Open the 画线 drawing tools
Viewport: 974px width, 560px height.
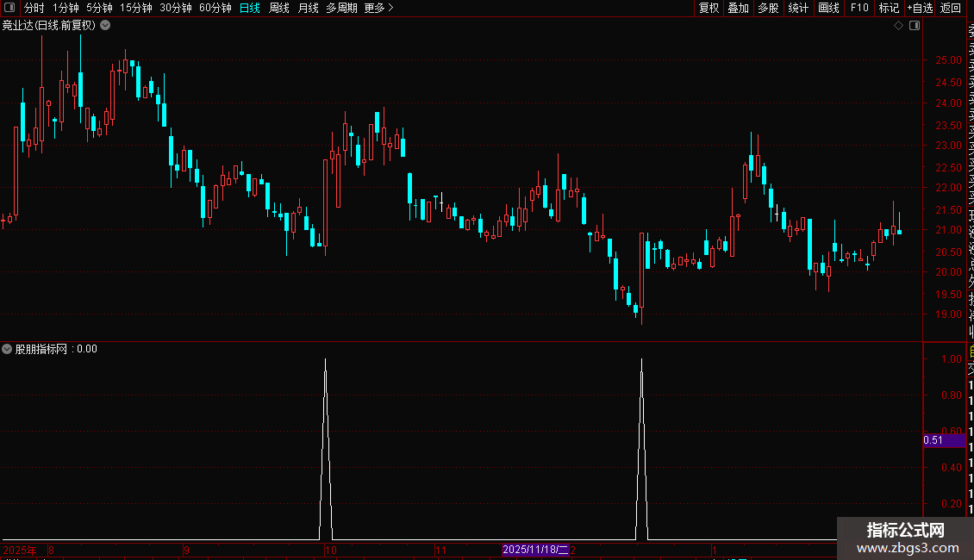pos(828,8)
